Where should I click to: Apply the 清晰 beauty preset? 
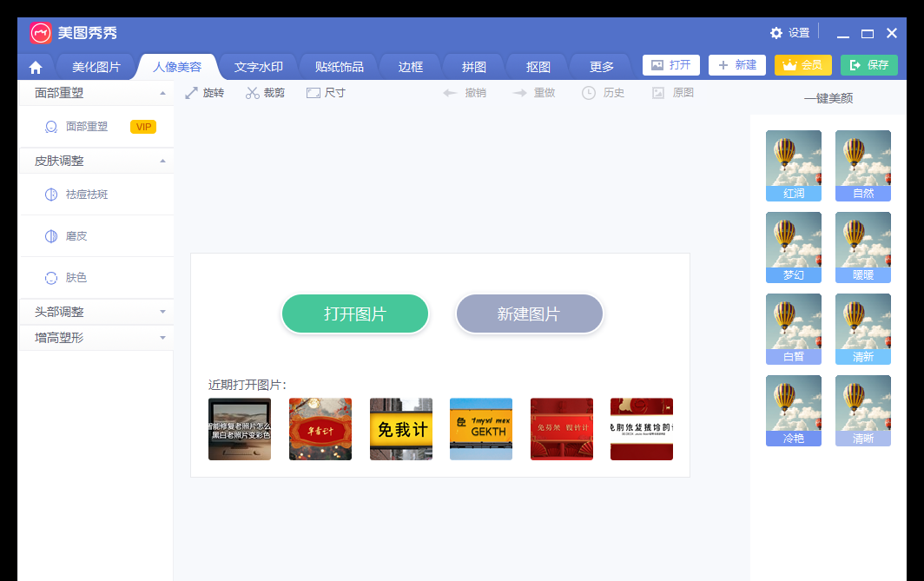[x=862, y=411]
